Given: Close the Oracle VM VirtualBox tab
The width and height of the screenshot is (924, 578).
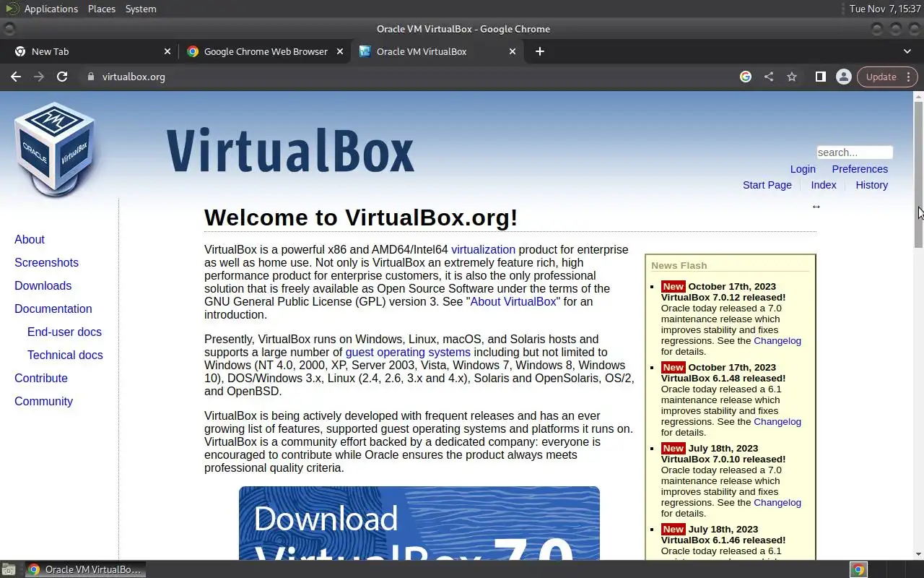Looking at the screenshot, I should point(513,51).
